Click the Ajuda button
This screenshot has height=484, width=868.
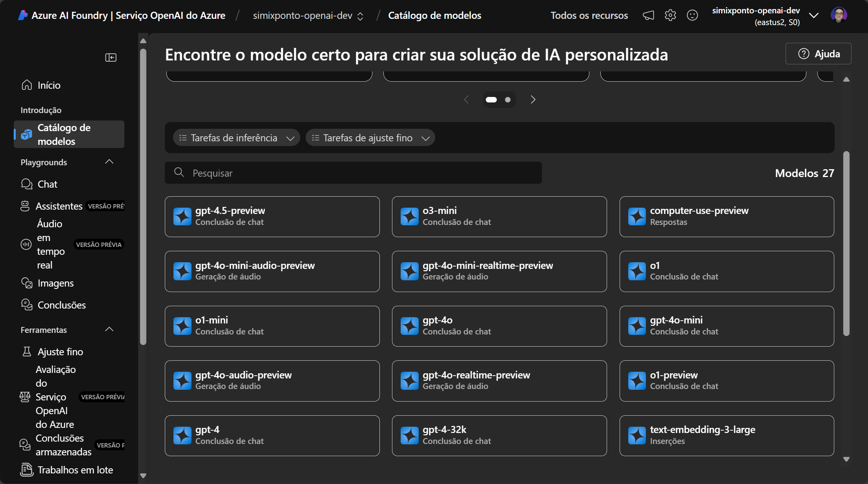819,54
